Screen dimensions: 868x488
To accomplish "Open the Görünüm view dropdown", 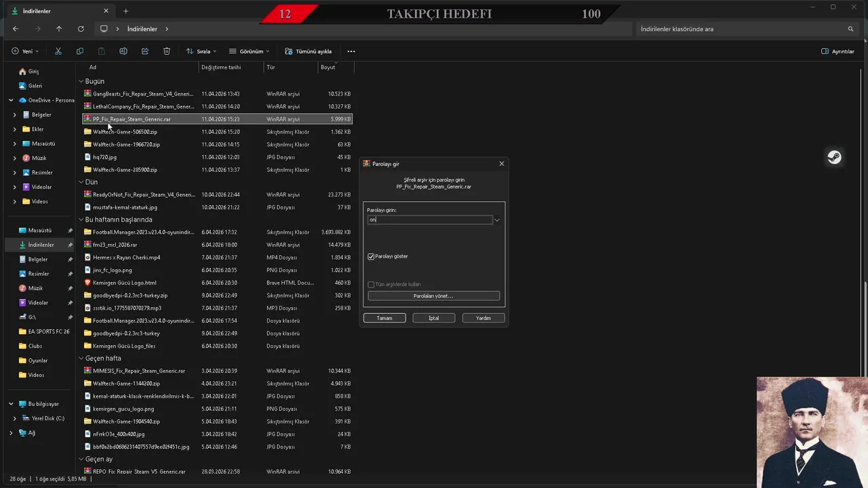I will [249, 51].
